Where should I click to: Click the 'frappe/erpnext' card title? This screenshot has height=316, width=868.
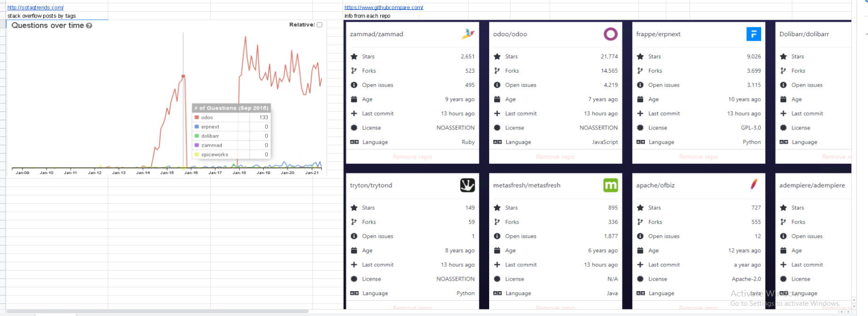pyautogui.click(x=658, y=34)
